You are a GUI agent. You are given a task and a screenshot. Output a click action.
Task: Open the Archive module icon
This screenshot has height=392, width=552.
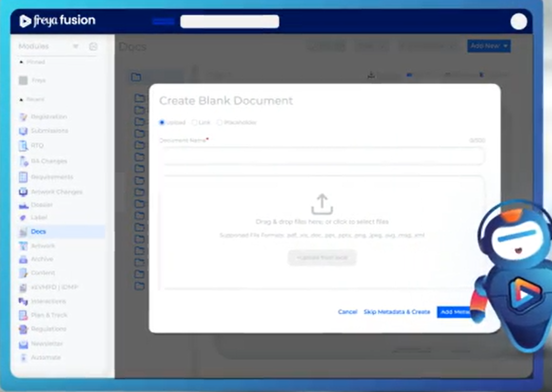(23, 259)
